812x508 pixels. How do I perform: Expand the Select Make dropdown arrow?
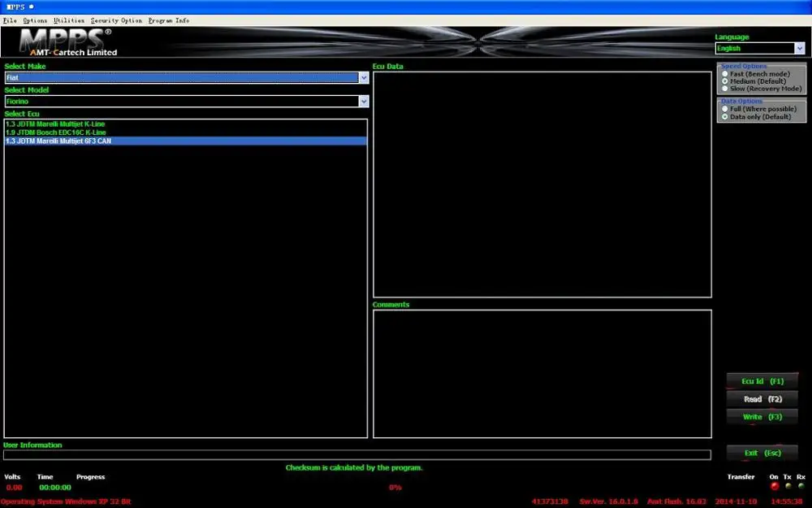tap(364, 78)
